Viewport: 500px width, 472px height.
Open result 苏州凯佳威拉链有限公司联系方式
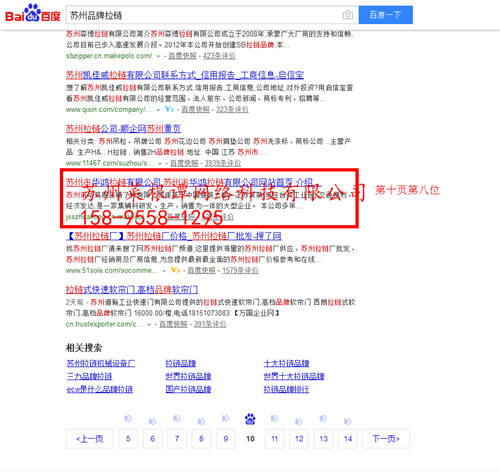185,75
